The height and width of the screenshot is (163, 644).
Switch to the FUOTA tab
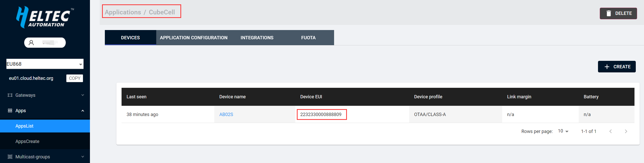[308, 38]
